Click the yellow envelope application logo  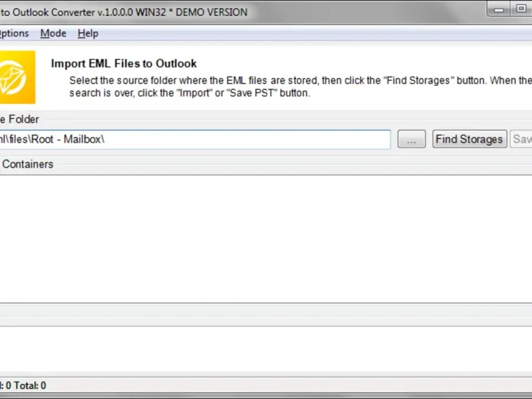(x=17, y=77)
